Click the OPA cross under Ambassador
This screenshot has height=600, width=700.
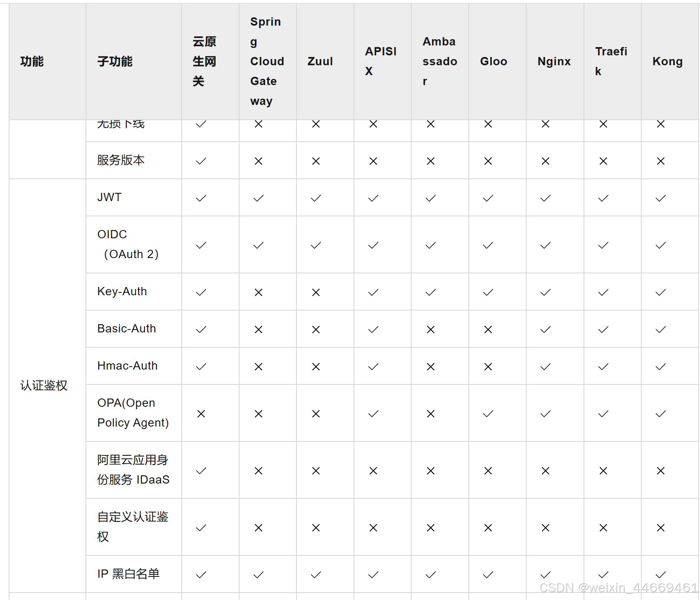point(431,414)
